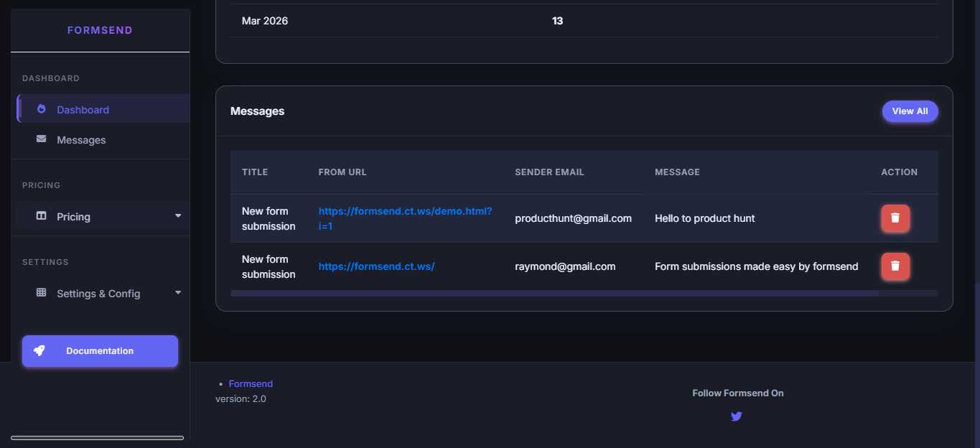Select Settings & Config menu entry
980x448 pixels.
tap(103, 293)
